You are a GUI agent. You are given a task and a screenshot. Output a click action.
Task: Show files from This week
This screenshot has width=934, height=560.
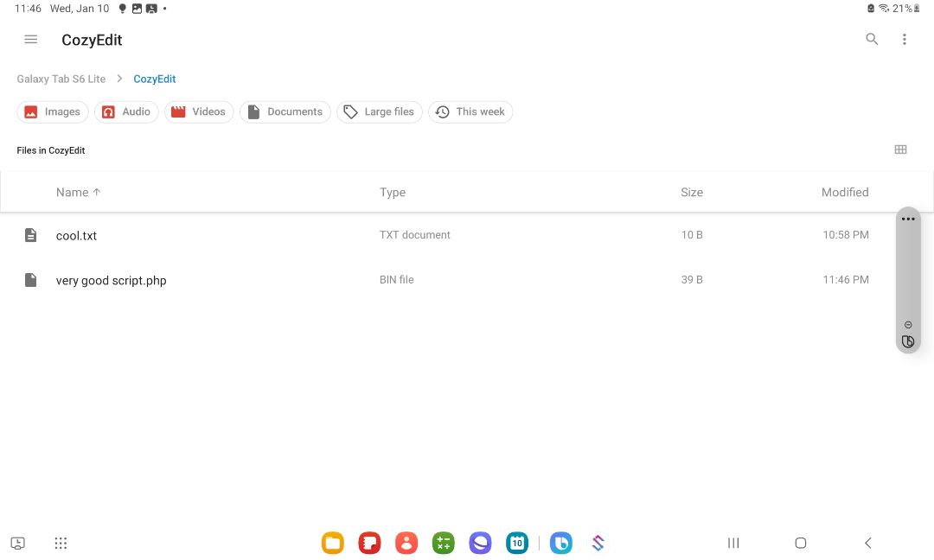pyautogui.click(x=470, y=112)
